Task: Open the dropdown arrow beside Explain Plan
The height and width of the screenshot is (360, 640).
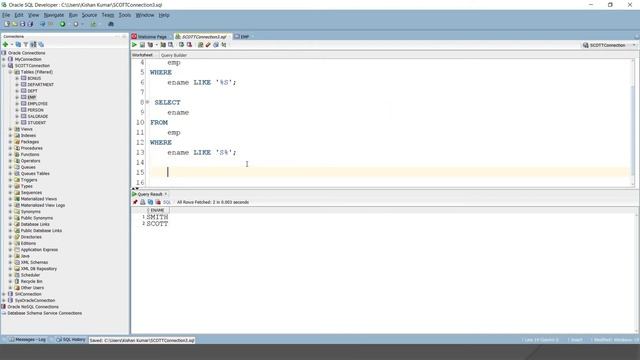Action: 156,45
